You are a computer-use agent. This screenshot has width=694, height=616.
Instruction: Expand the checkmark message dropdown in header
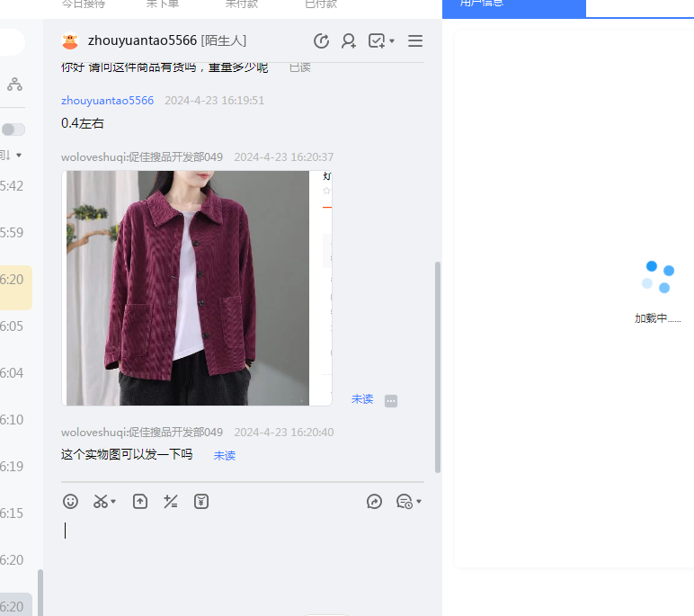(x=392, y=41)
